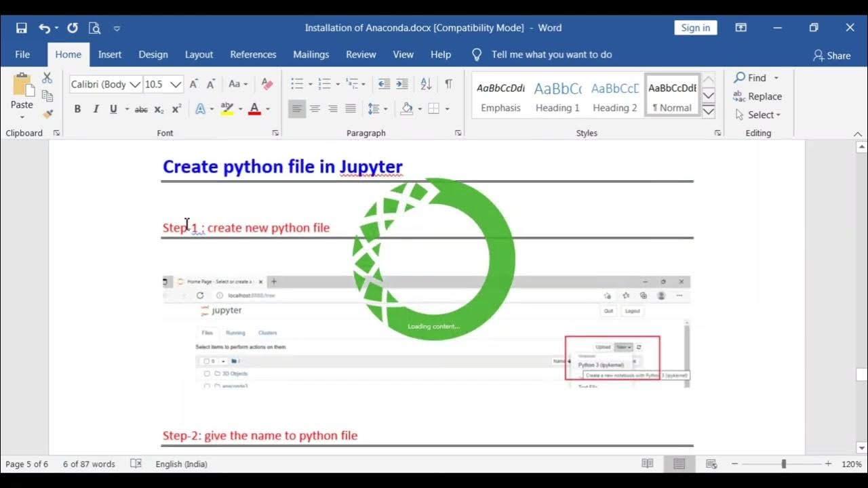Redo the action with the repeat icon
Viewport: 868px width, 488px height.
[x=73, y=28]
